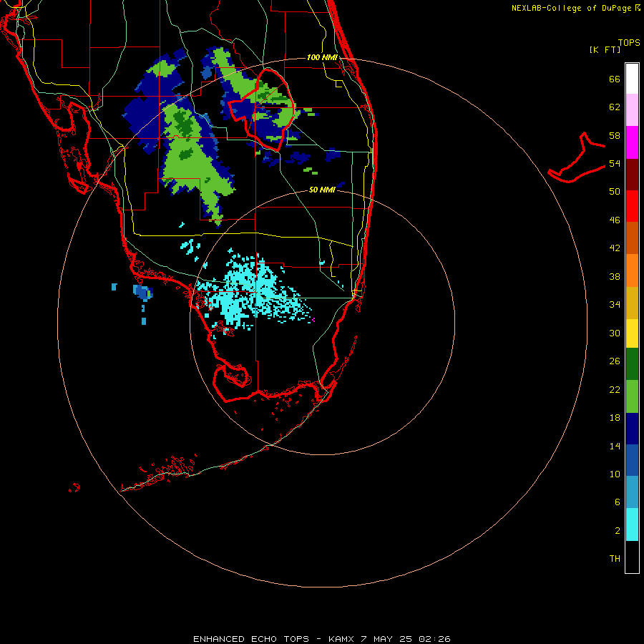Viewport: 644px width, 644px height.
Task: Select the light green legend swatch
Action: coord(632,396)
